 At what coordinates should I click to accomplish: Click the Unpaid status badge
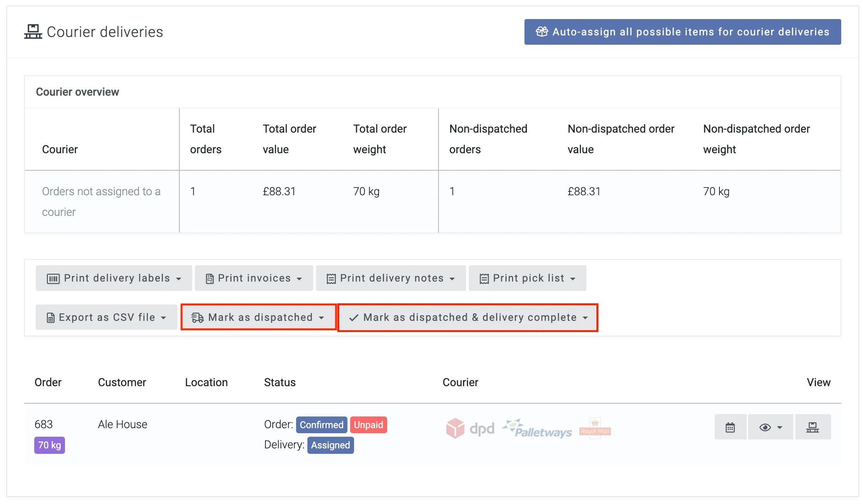(x=368, y=425)
